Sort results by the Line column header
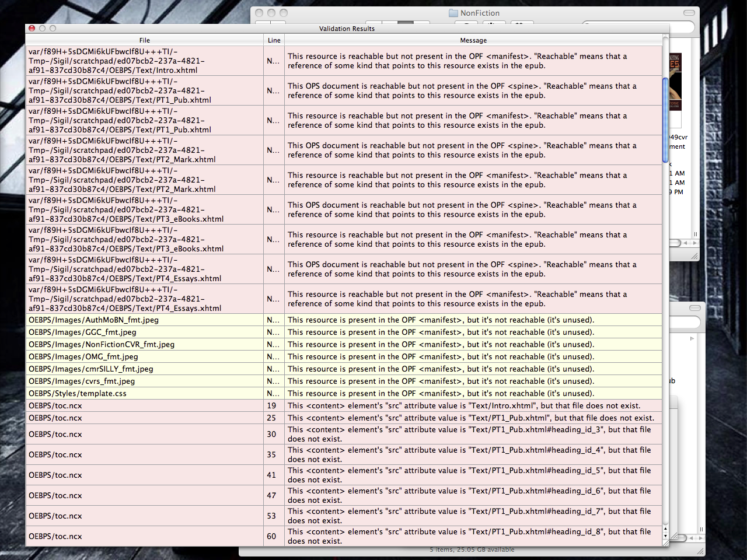747x560 pixels. point(274,40)
